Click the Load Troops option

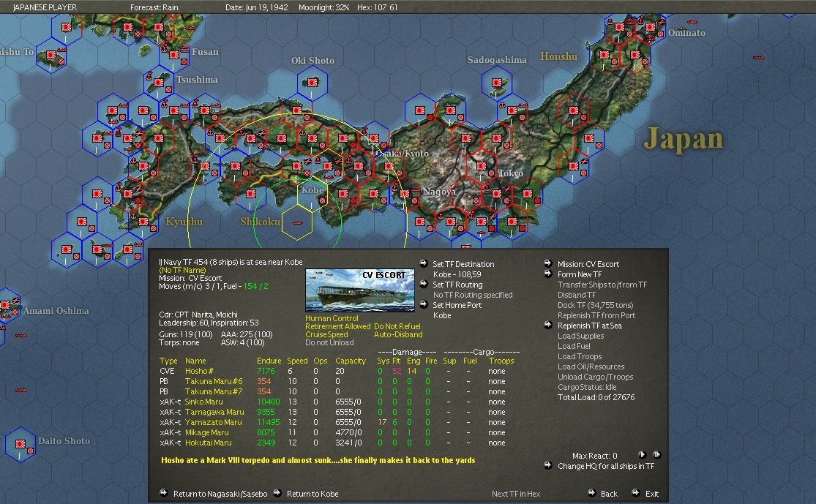580,357
